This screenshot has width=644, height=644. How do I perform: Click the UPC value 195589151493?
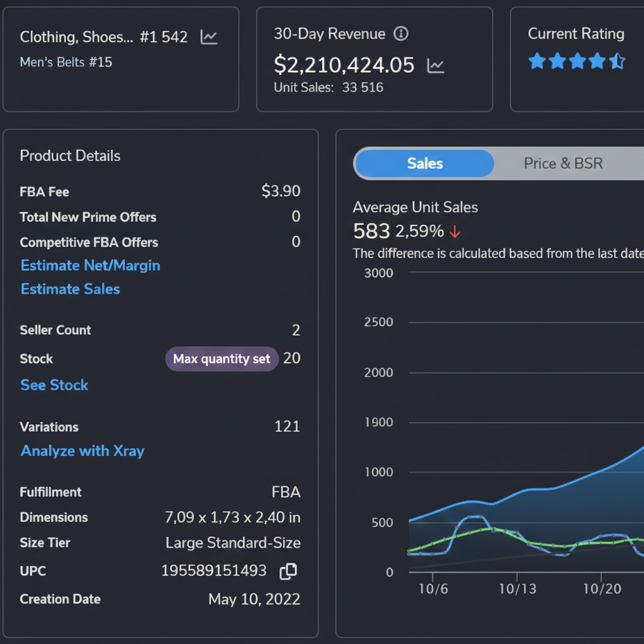point(214,570)
